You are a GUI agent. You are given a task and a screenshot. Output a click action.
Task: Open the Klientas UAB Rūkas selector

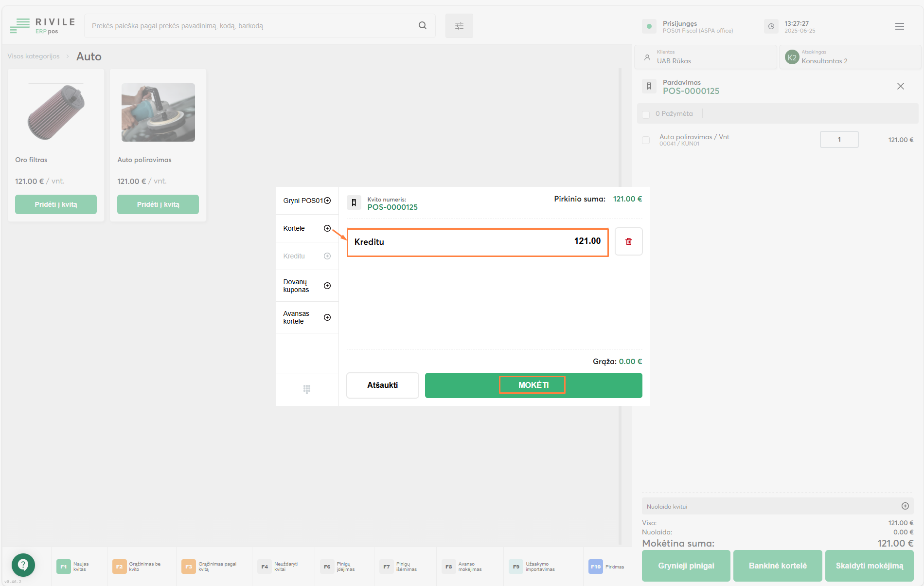[x=705, y=57]
